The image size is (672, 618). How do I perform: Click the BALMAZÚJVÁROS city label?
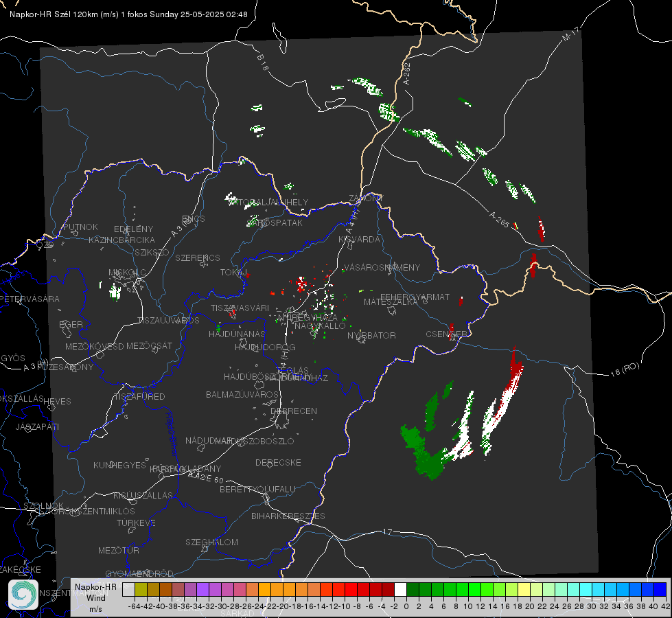[x=242, y=394]
